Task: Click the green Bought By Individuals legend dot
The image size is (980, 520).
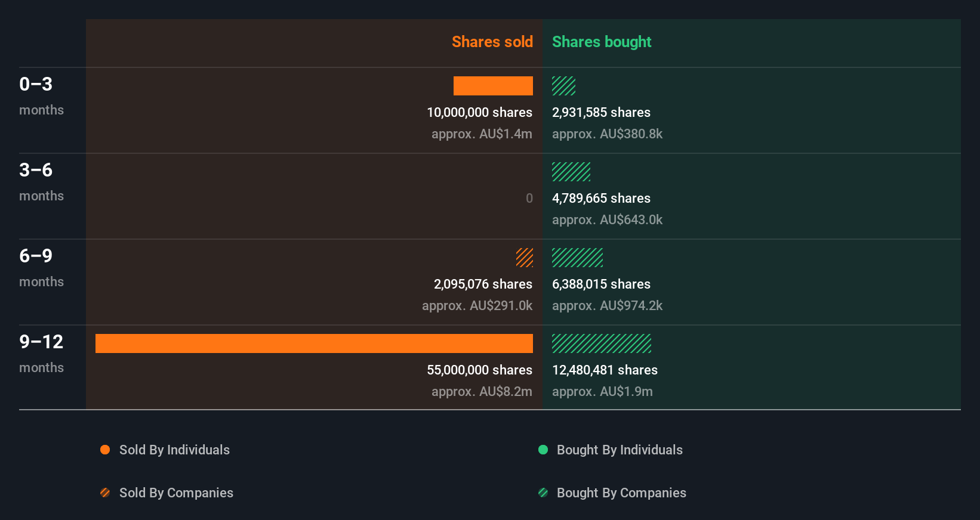Action: point(543,450)
